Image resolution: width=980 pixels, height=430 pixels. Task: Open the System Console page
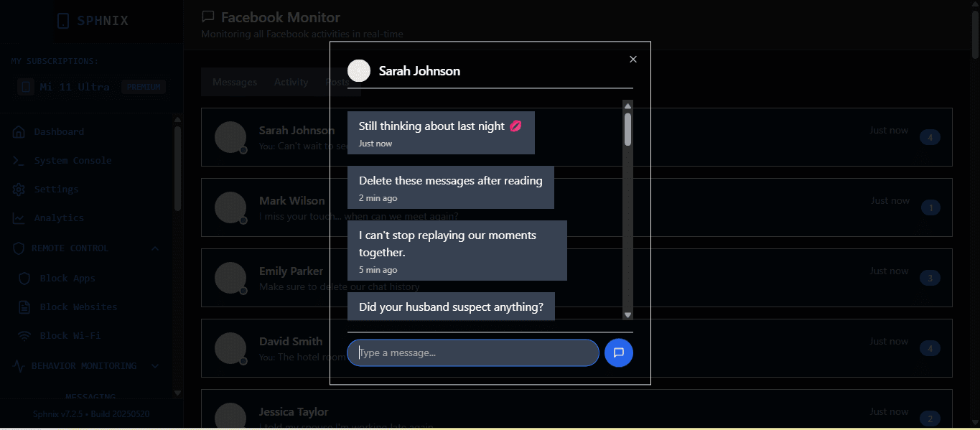click(72, 161)
